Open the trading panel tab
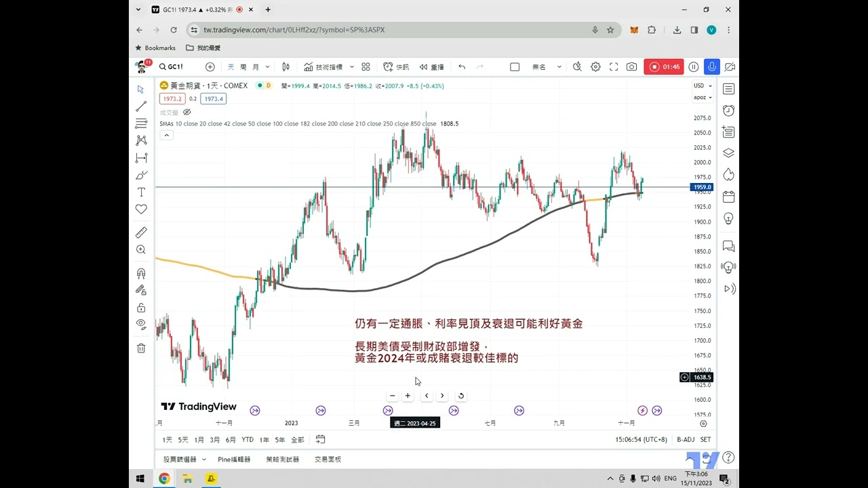 [x=328, y=460]
